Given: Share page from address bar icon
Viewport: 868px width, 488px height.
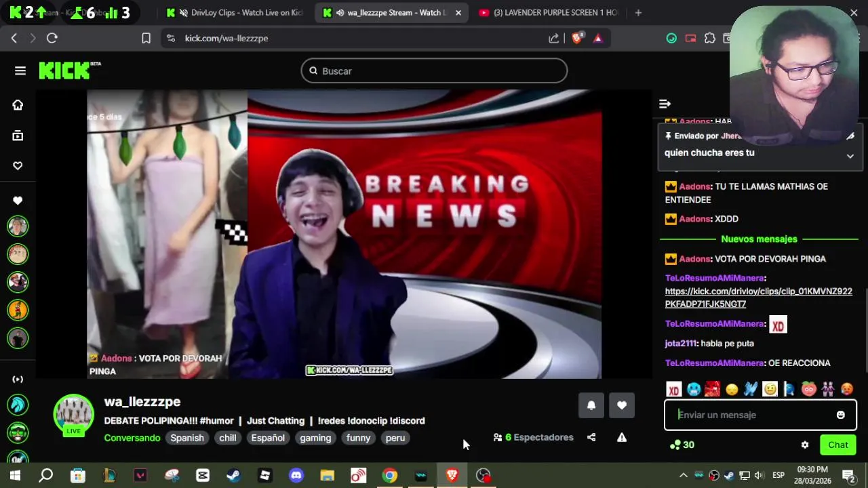Looking at the screenshot, I should [554, 38].
